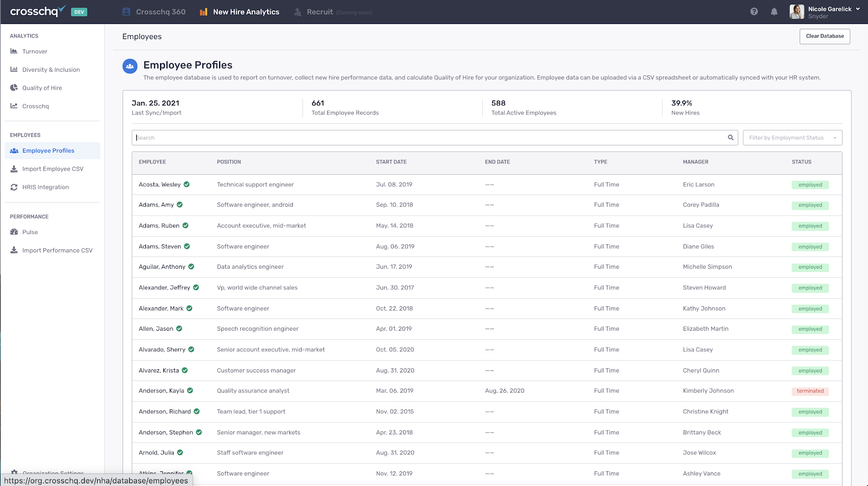Click verified checkmark beside Allen, Jason
This screenshot has height=486, width=868.
pos(179,329)
